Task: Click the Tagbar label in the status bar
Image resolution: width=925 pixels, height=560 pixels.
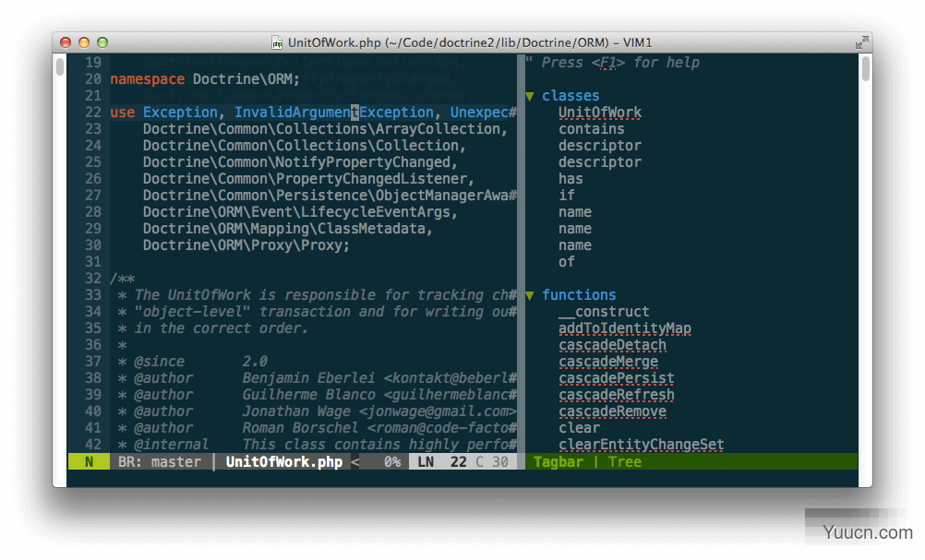Action: (559, 461)
